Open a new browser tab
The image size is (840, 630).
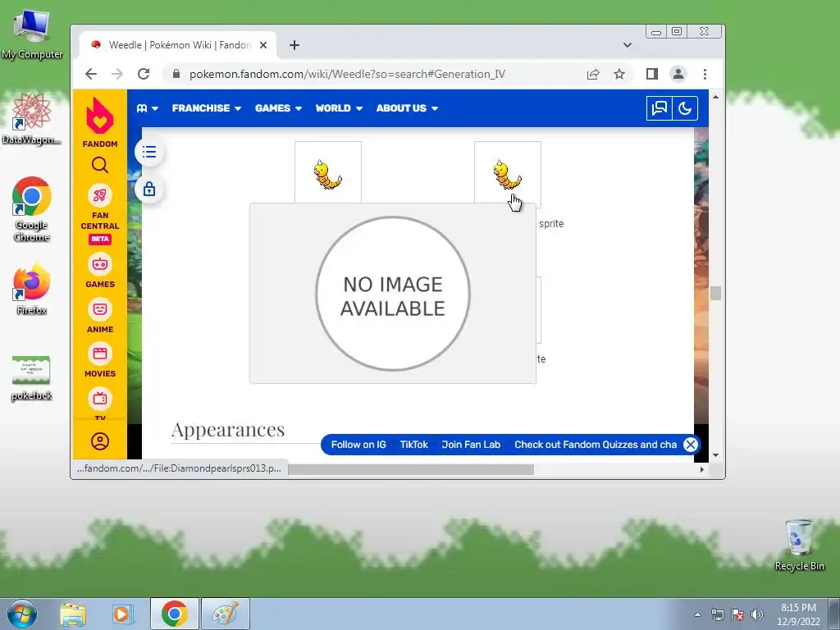coord(294,46)
